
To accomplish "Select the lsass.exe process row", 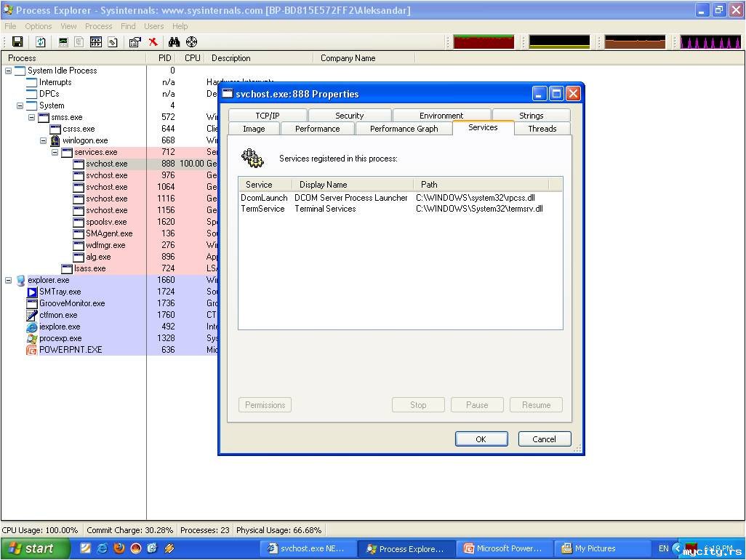I will tap(109, 269).
